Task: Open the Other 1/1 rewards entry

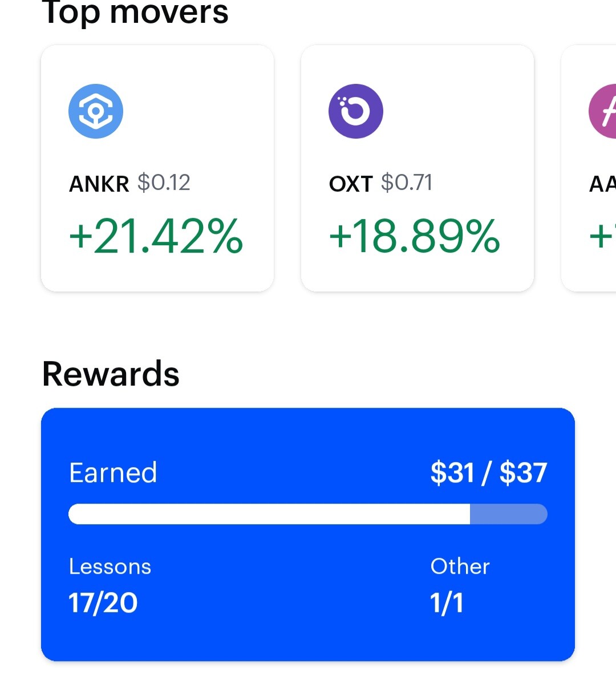Action: [460, 585]
